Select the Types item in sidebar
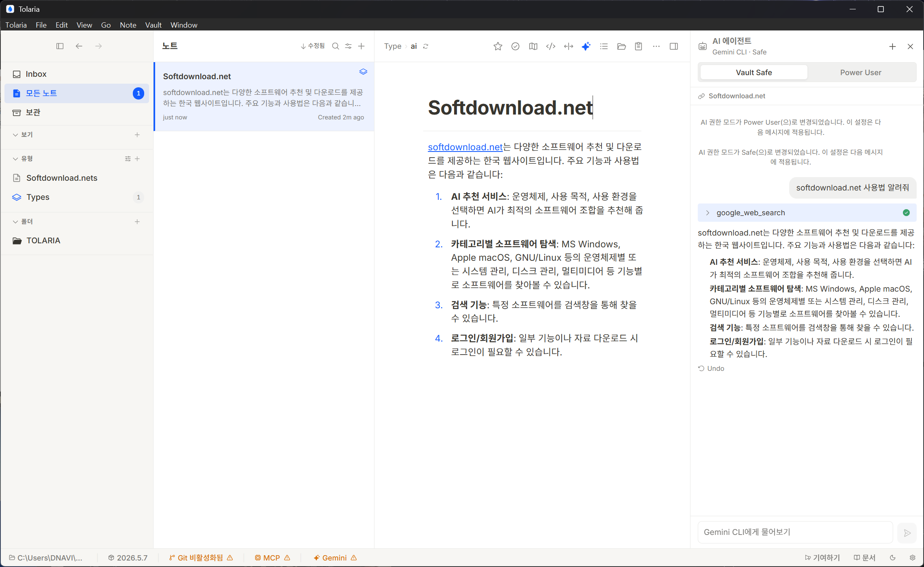Viewport: 924px width, 567px height. (77, 197)
